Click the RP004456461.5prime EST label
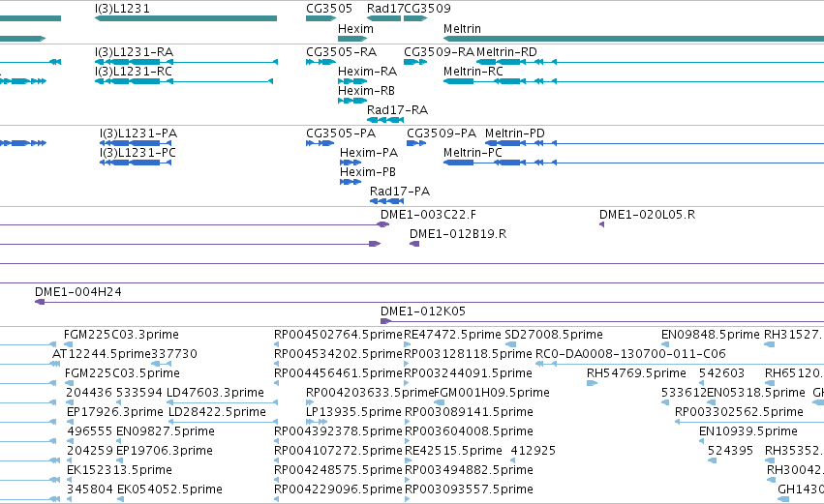 (339, 373)
